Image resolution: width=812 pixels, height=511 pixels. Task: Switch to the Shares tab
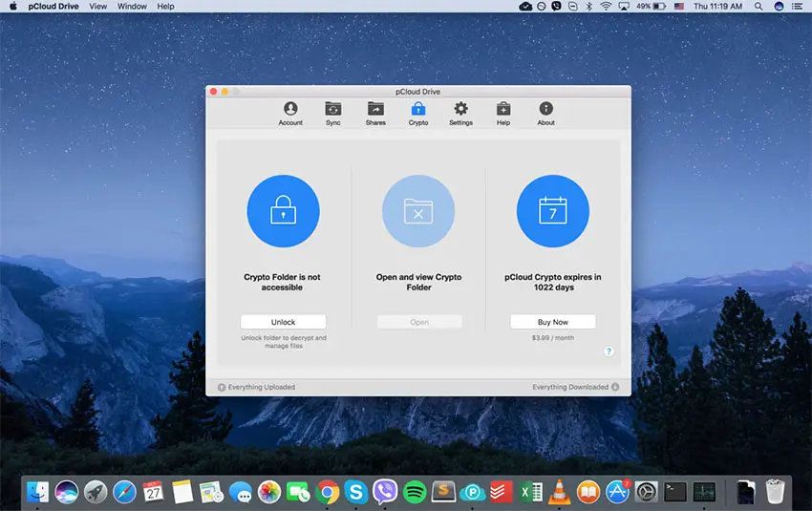point(375,114)
